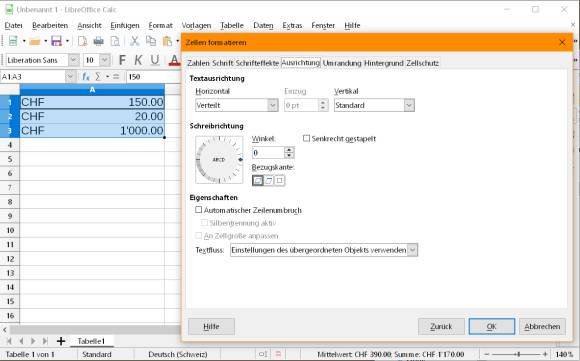Expand the Open folder icon's dropdown arrow
Image resolution: width=580 pixels, height=361 pixels.
coord(45,41)
